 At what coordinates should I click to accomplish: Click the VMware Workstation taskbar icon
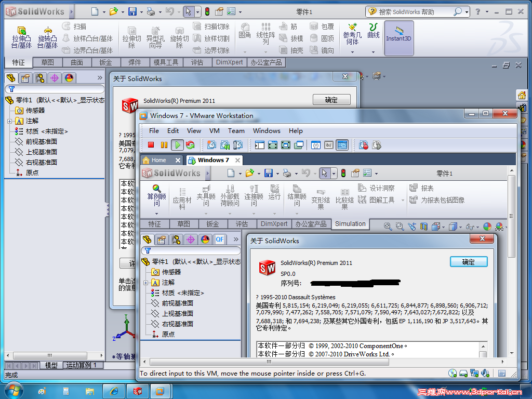(160, 391)
